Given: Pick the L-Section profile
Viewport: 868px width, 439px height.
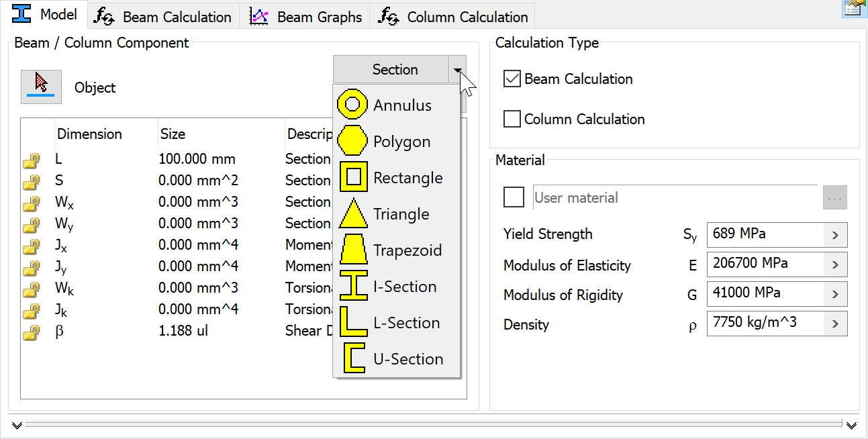Looking at the screenshot, I should pos(396,323).
